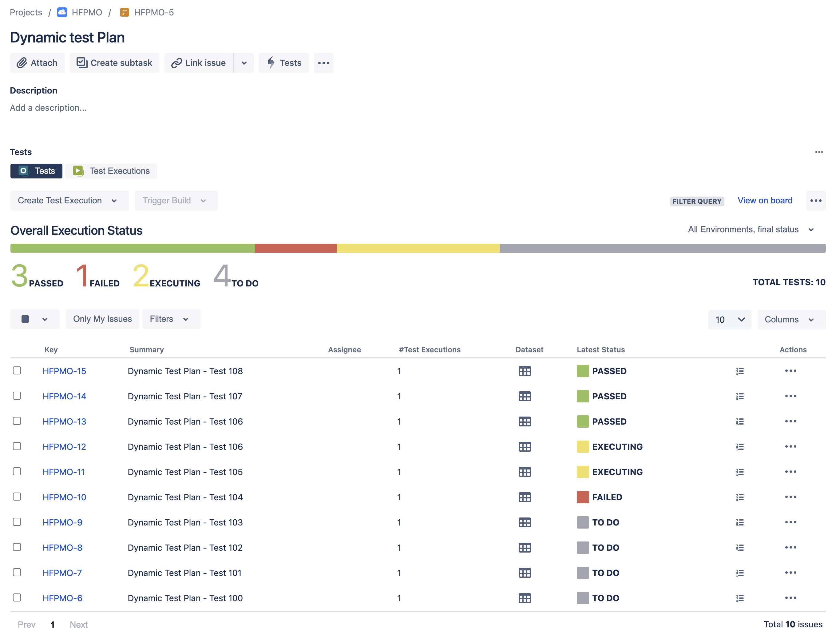Open dataset icon for HFPMO-7
This screenshot has width=840, height=643.
525,573
